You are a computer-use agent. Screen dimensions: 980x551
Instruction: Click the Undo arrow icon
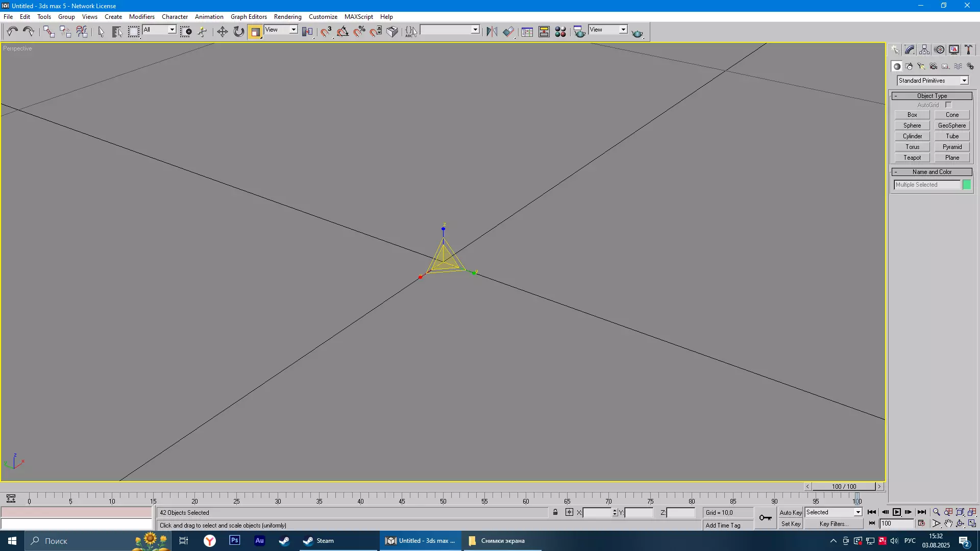[x=12, y=32]
